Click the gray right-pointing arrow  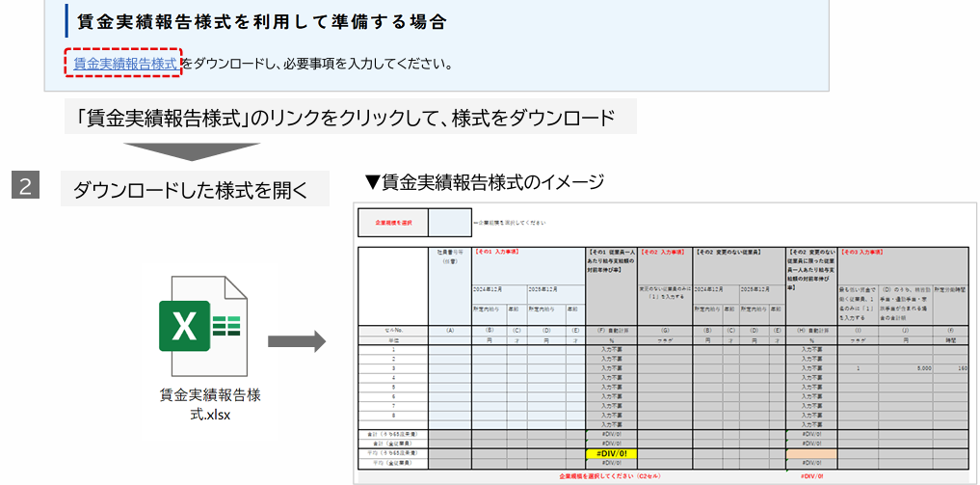pyautogui.click(x=295, y=340)
